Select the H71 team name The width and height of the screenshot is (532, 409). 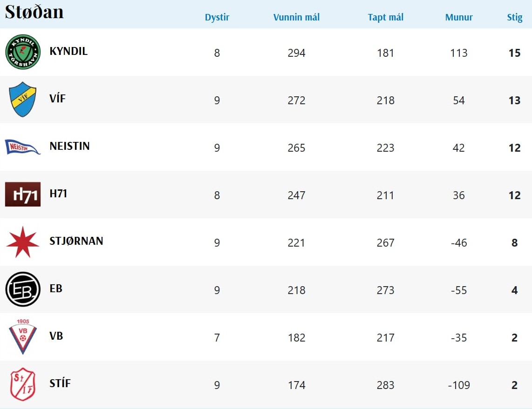[x=58, y=194]
